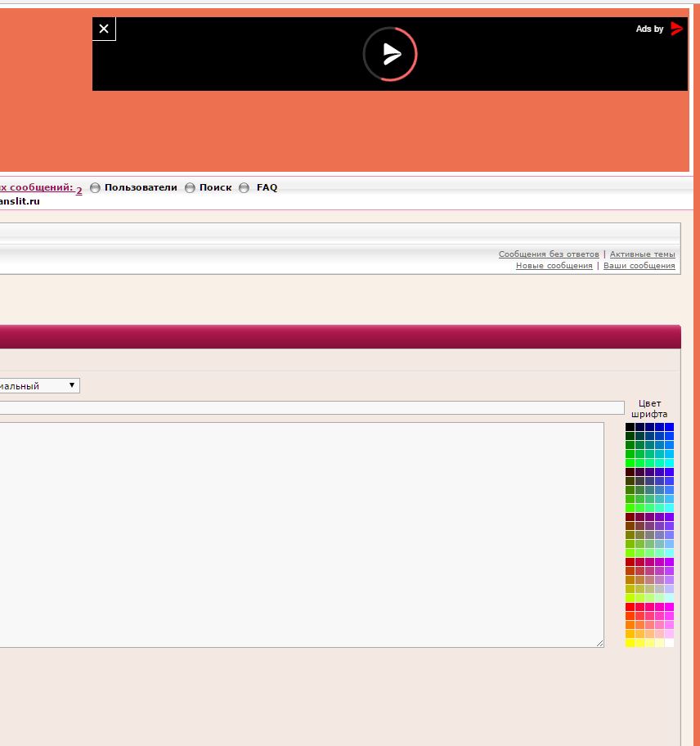Open FAQ in the navigation bar
The image size is (700, 746).
(267, 187)
